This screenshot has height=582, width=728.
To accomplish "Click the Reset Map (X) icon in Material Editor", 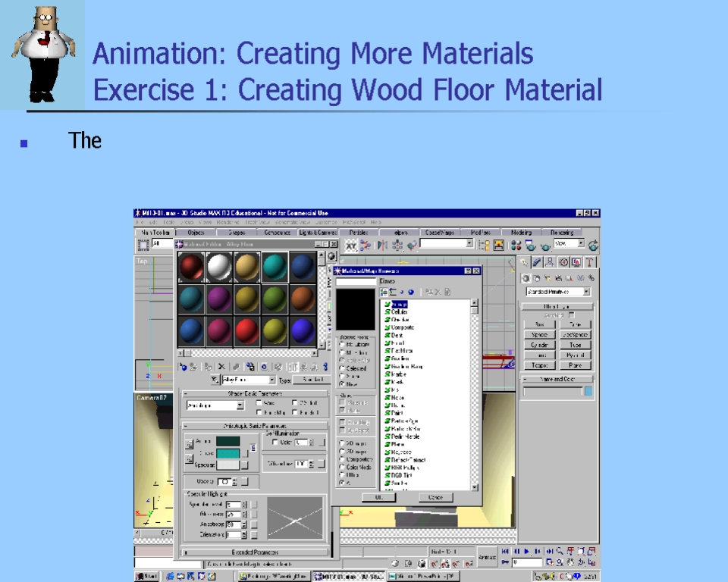I will (221, 367).
